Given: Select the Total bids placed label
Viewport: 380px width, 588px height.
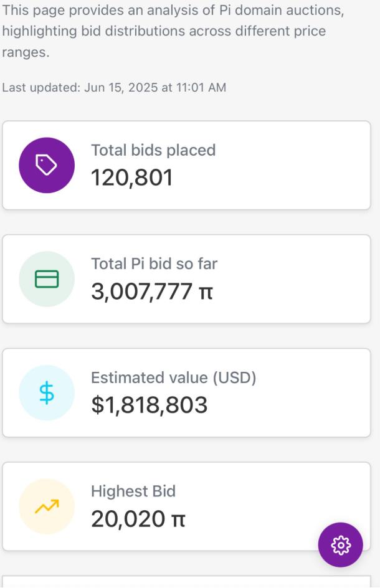Looking at the screenshot, I should coord(153,150).
